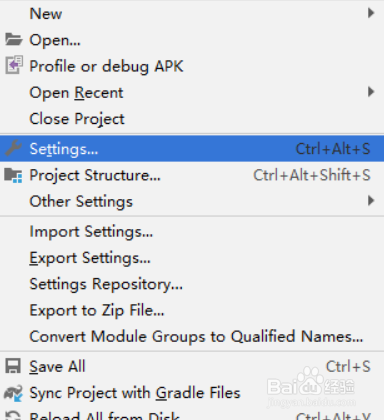Viewport: 384px width, 420px height.
Task: Expand the Open Recent submenu arrow
Action: [x=371, y=92]
